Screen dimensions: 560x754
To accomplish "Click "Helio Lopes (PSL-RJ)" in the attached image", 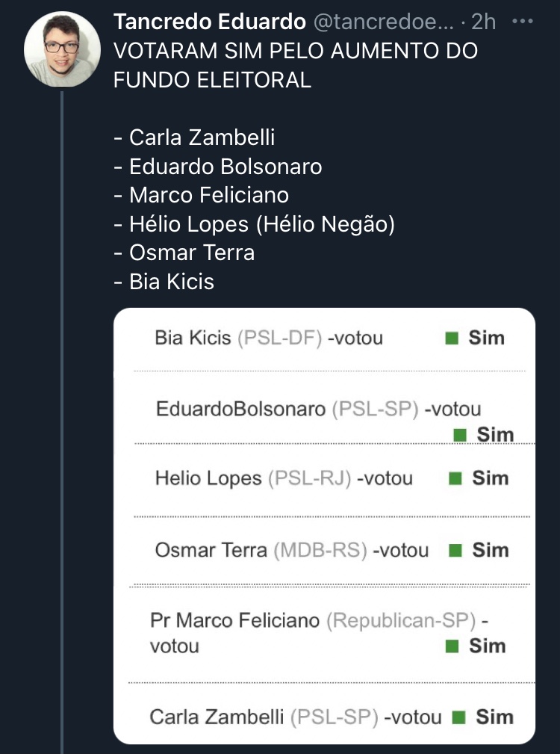I will point(252,479).
